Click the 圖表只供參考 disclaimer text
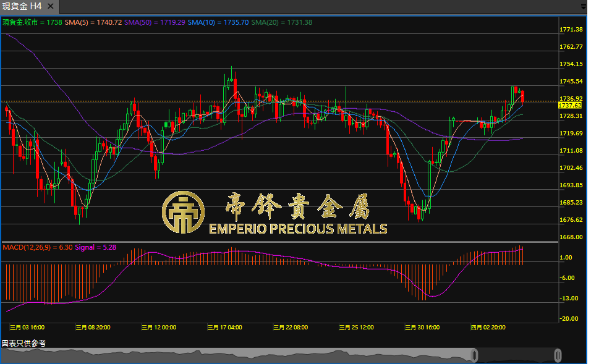 tap(23, 343)
